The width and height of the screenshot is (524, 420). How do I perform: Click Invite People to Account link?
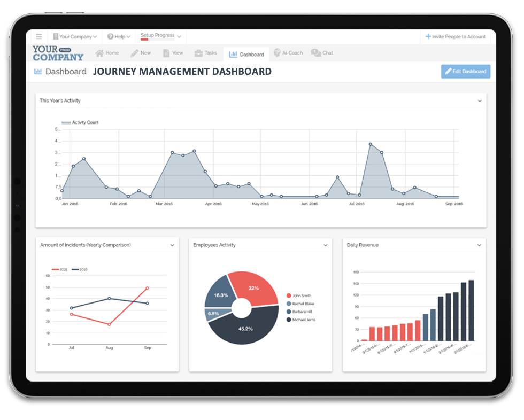point(455,37)
